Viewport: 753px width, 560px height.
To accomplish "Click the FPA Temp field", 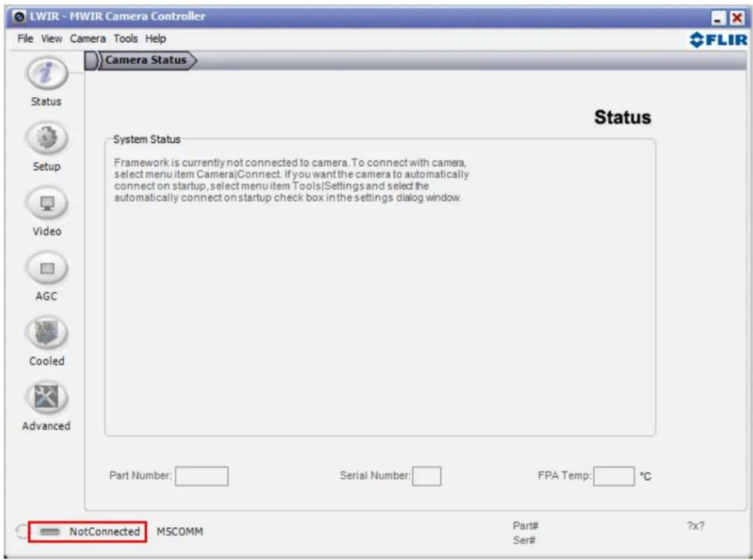I will [x=614, y=476].
